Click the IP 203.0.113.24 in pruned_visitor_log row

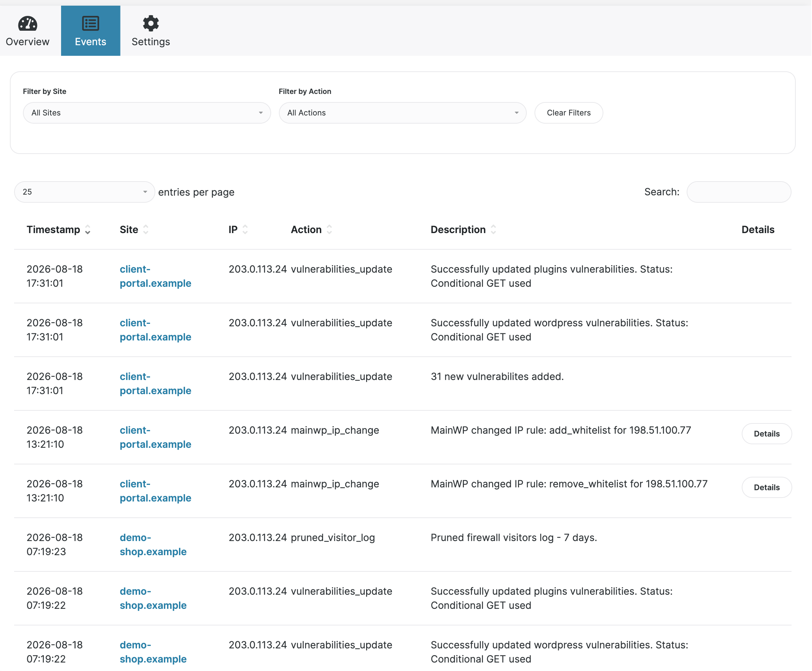(x=258, y=538)
